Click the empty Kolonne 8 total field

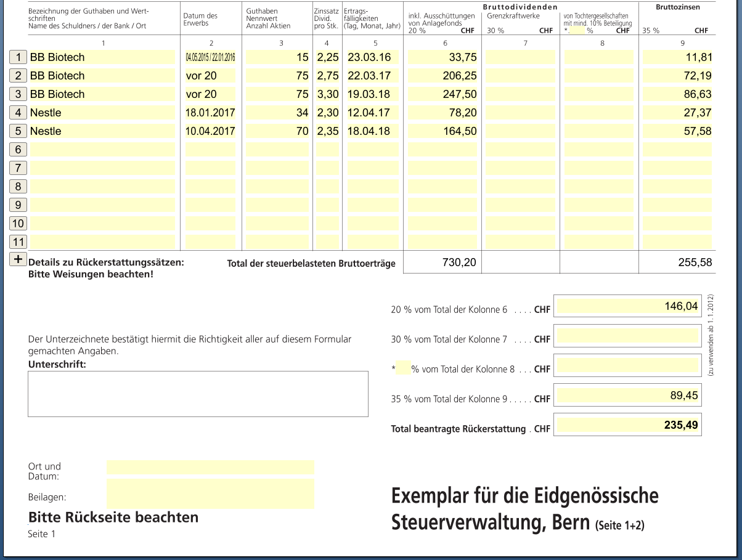point(627,366)
